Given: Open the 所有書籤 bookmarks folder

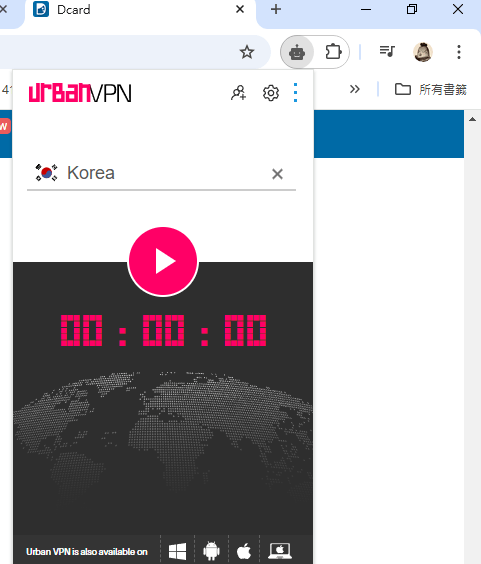Looking at the screenshot, I should point(431,89).
